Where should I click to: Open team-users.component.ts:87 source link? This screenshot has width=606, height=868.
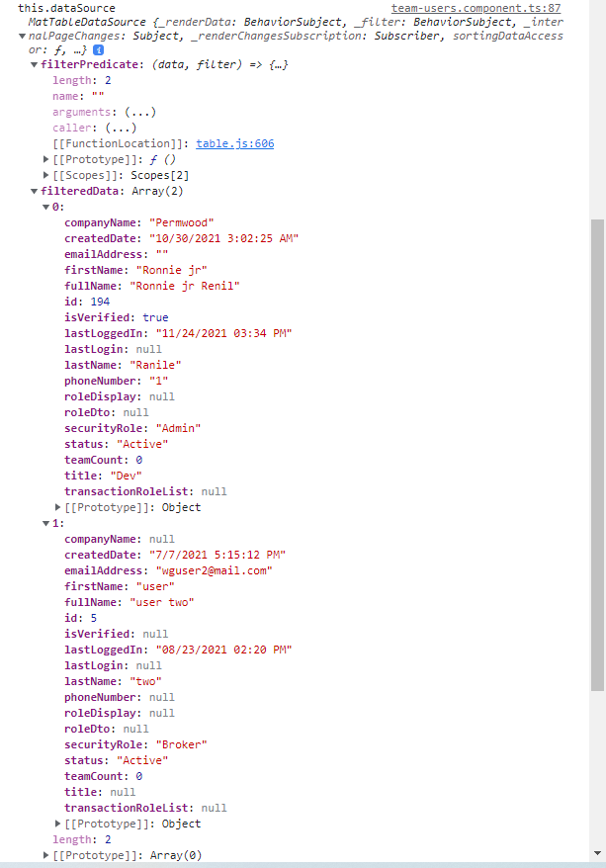476,8
